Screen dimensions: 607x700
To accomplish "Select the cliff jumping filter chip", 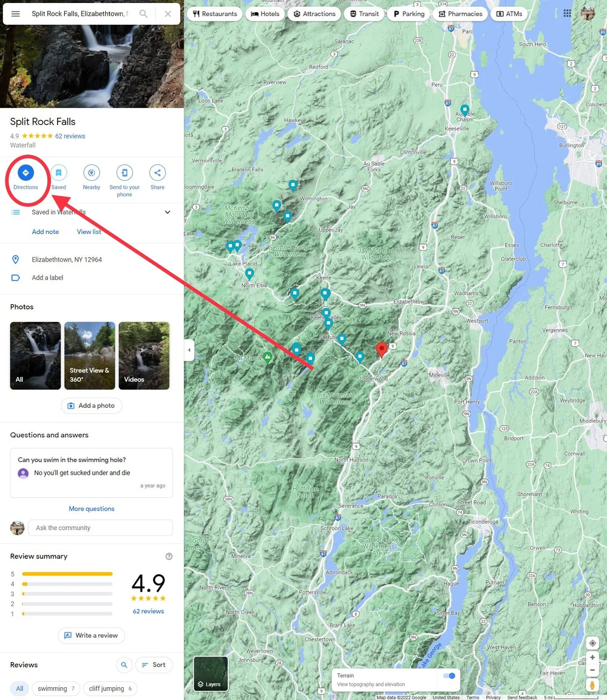I will tap(110, 688).
